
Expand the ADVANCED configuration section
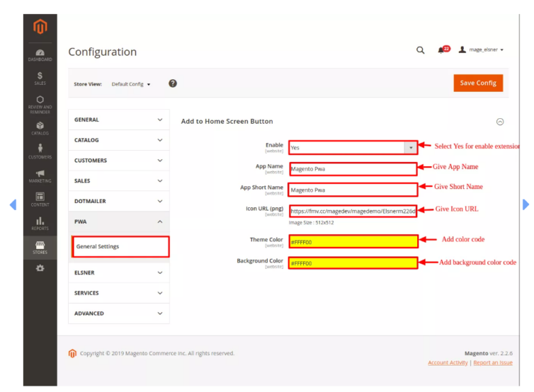pyautogui.click(x=119, y=313)
